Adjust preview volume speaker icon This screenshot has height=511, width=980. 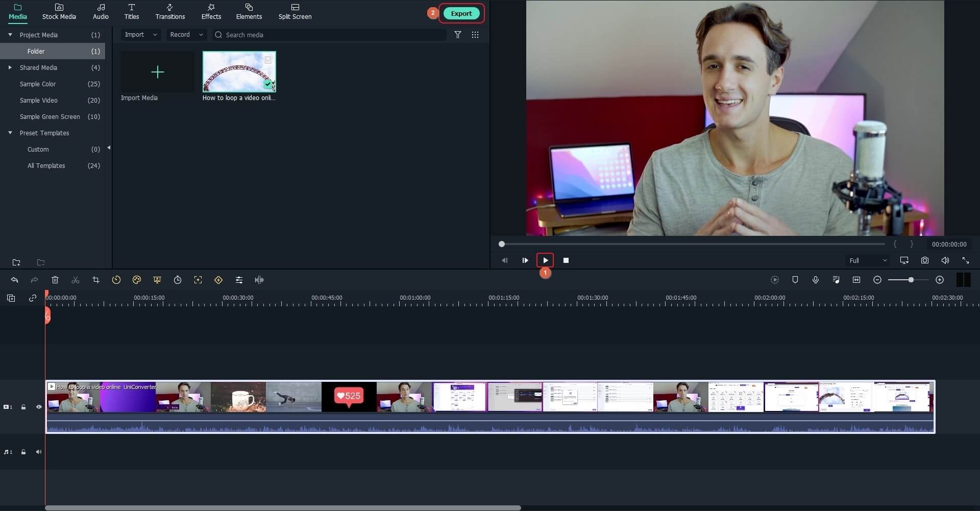[x=945, y=260]
